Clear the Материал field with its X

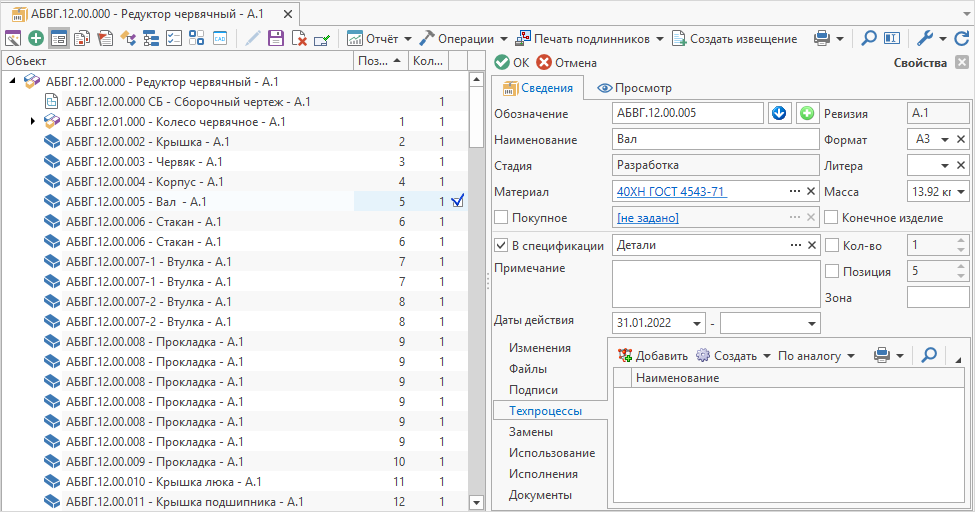coord(811,192)
